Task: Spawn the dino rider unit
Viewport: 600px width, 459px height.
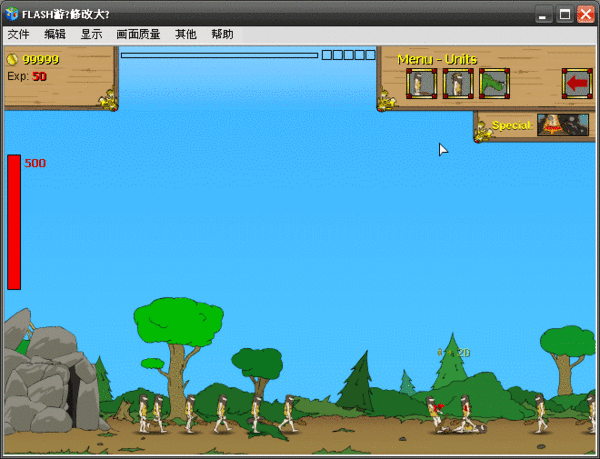Action: (494, 83)
